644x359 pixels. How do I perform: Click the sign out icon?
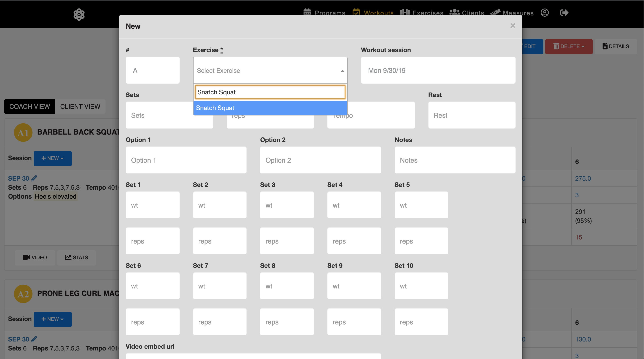pos(564,13)
